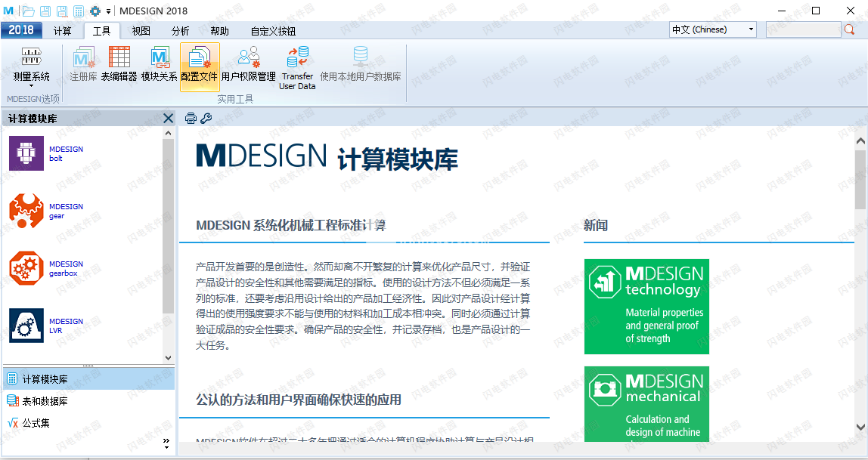Select the 工具 ribbon tab
This screenshot has width=868, height=460.
click(102, 31)
